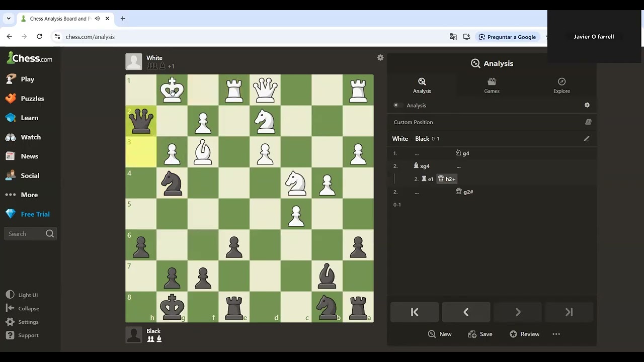Click the opening book icon
The width and height of the screenshot is (644, 362).
(588, 122)
